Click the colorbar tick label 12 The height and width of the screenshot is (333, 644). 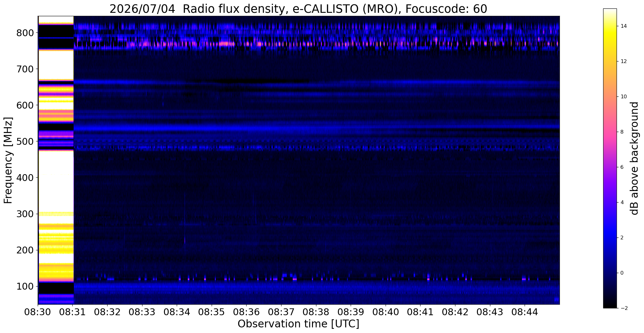pos(624,61)
